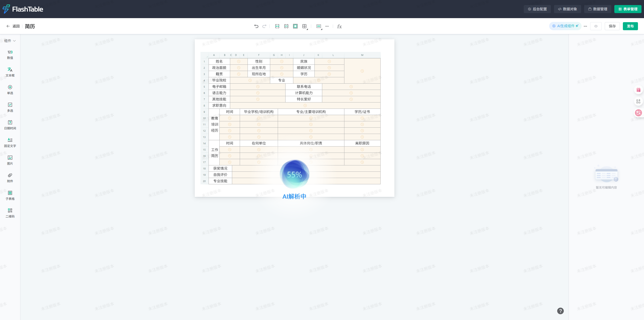Click the undo arrow in toolbar
Image resolution: width=644 pixels, height=320 pixels.
click(256, 26)
